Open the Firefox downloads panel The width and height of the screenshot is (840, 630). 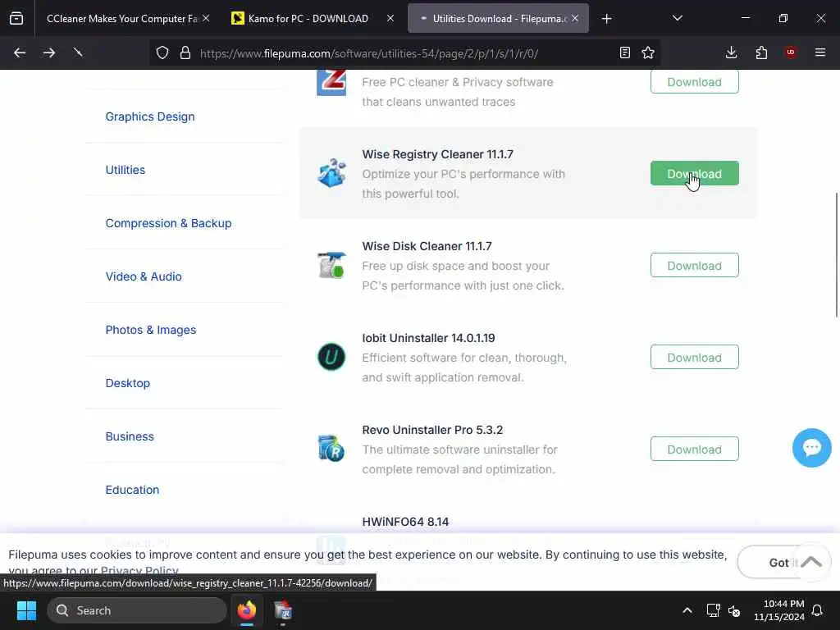tap(731, 52)
